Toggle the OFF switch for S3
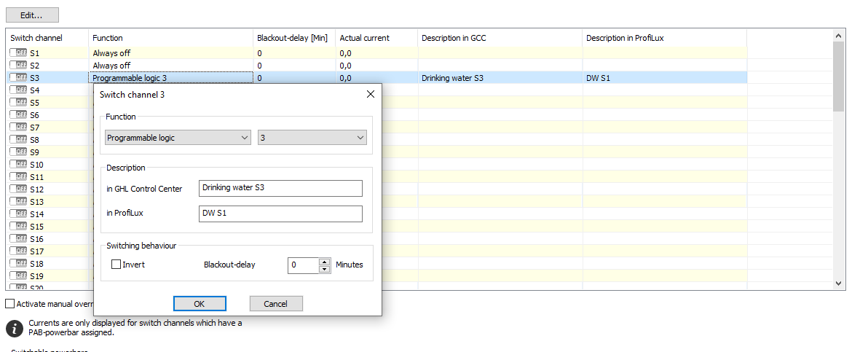The height and width of the screenshot is (352, 868). (18, 77)
